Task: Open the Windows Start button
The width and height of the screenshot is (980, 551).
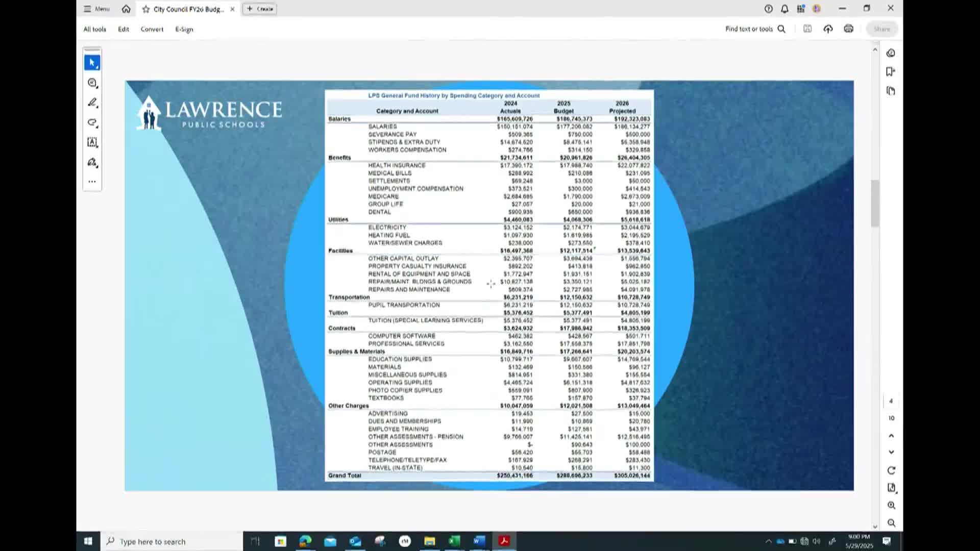Action: pos(88,541)
